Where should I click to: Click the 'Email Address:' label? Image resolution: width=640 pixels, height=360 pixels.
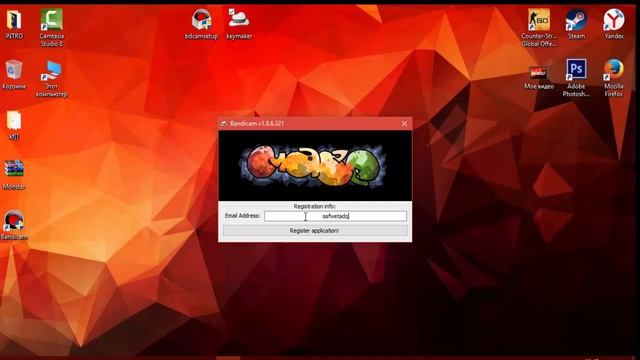(x=242, y=216)
